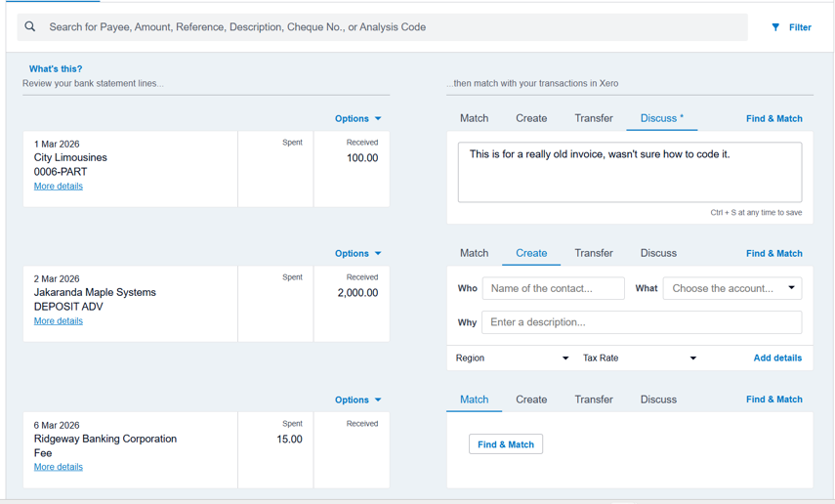This screenshot has width=835, height=504.
Task: Switch to Match tab for City Limousines
Action: (474, 119)
